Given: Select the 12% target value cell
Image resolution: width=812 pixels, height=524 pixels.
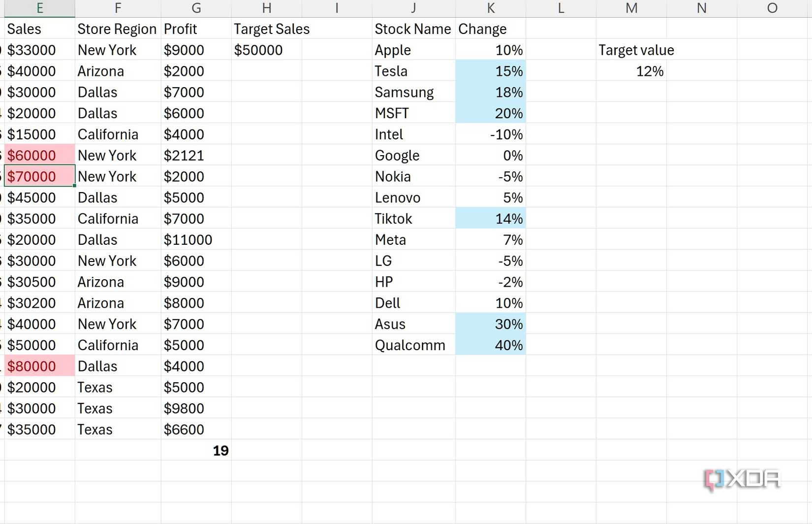Looking at the screenshot, I should 650,71.
